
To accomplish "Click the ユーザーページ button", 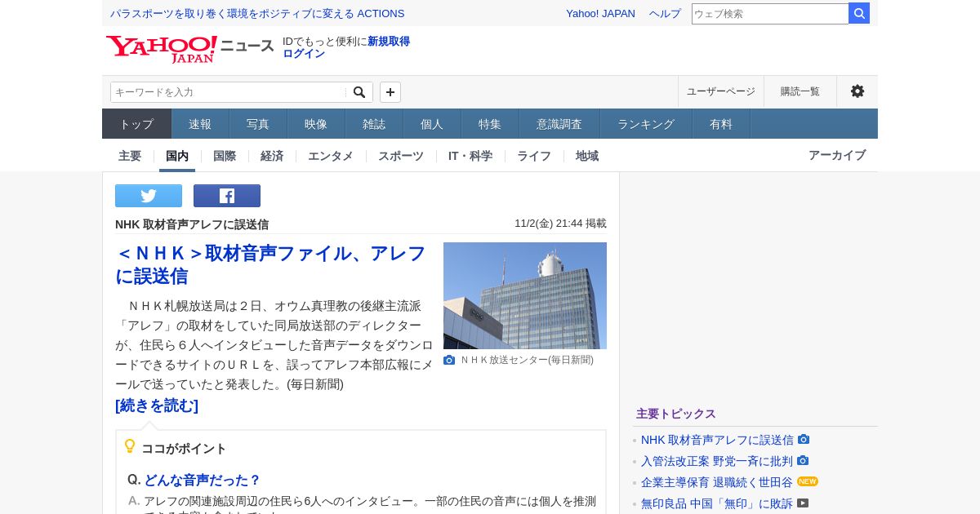I will 721,91.
